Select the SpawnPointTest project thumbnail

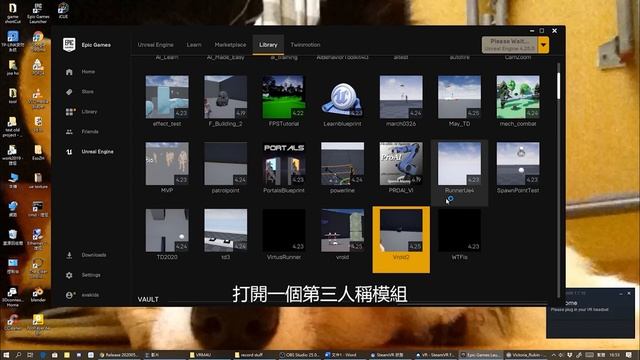tap(518, 164)
